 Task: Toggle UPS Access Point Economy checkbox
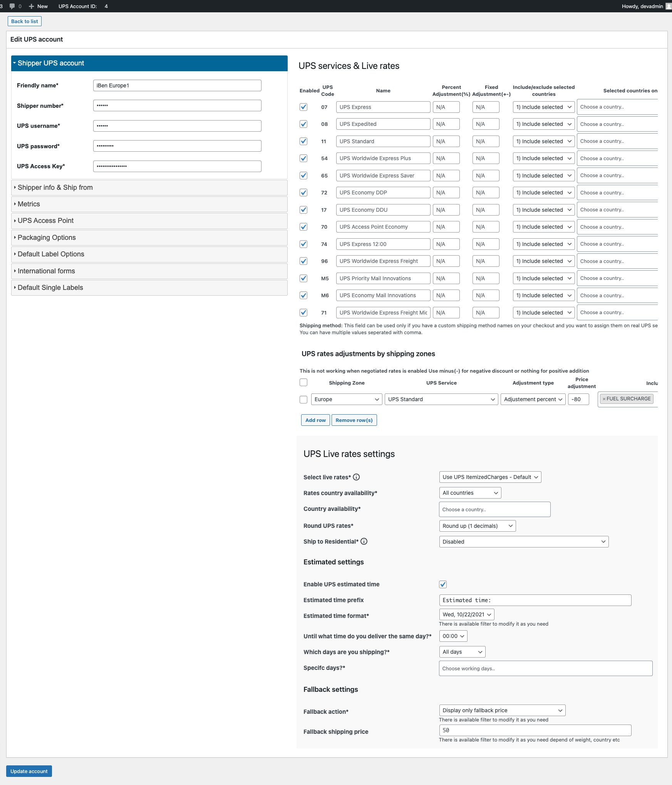(303, 227)
